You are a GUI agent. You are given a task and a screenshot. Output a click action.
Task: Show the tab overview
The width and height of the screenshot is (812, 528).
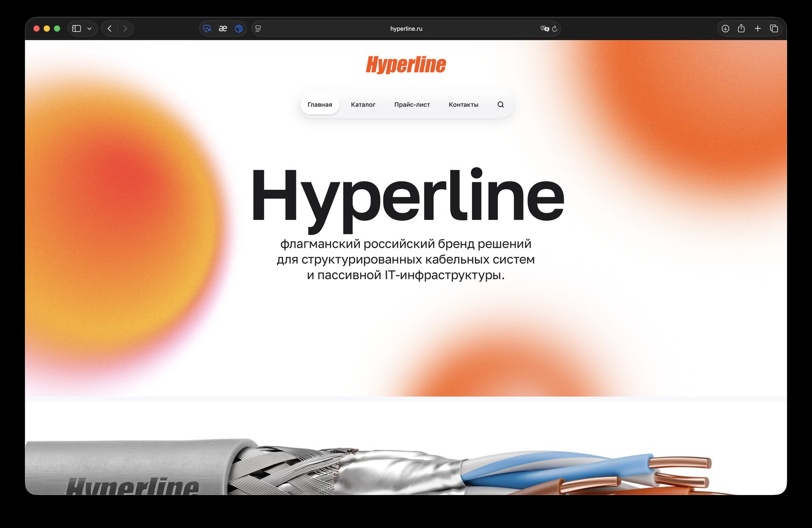(774, 28)
